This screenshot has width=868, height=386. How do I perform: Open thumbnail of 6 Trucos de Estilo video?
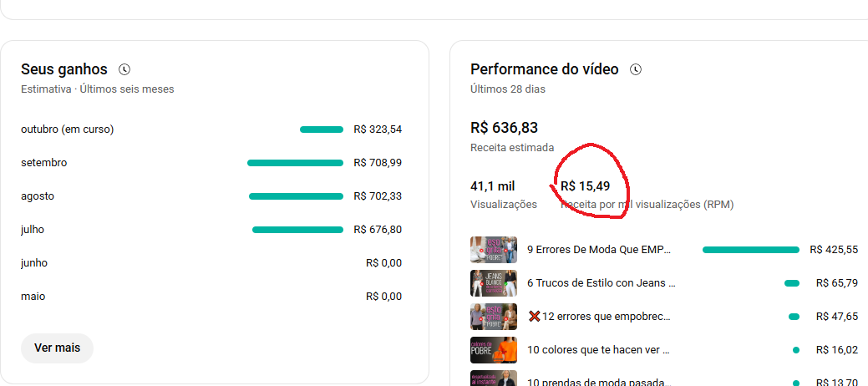494,283
